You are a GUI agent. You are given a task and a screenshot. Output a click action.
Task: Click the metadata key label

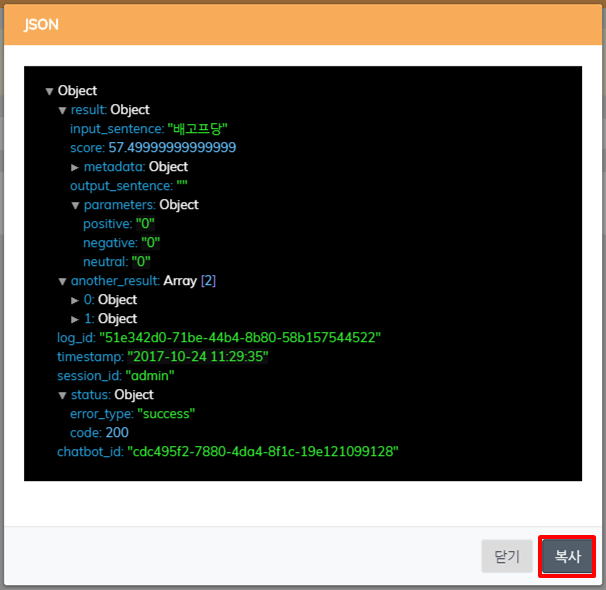tap(114, 167)
